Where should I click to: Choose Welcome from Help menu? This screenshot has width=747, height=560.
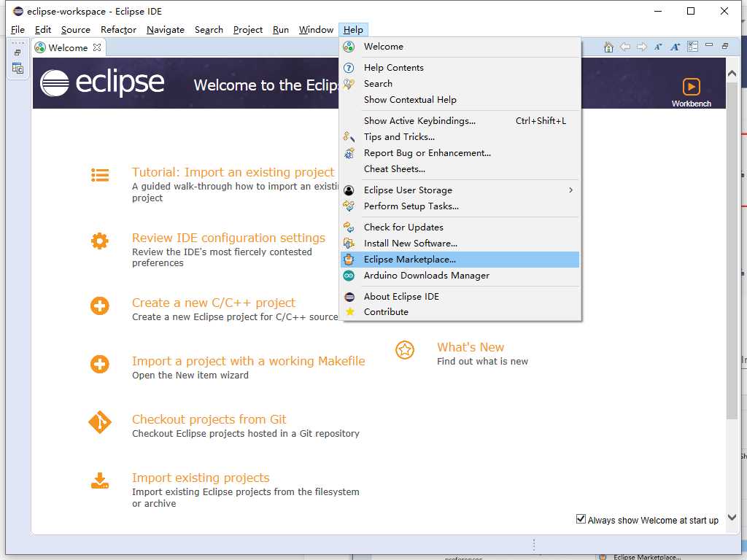pos(460,47)
